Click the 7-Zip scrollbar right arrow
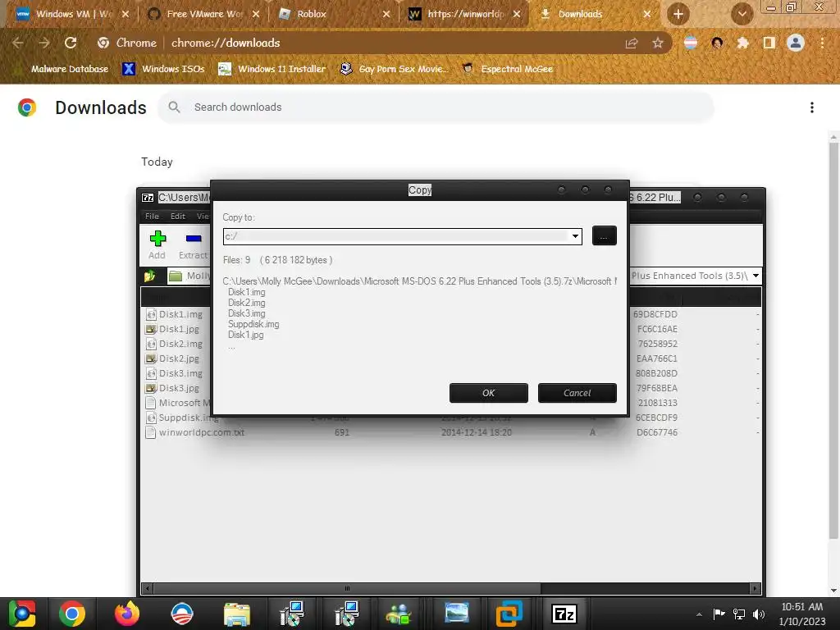This screenshot has width=840, height=630. click(756, 588)
